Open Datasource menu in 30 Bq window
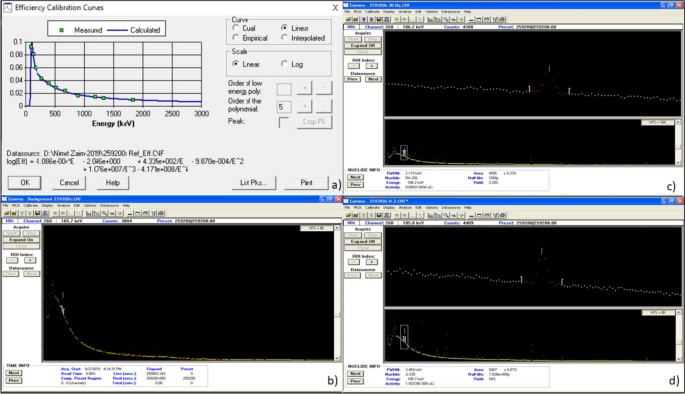This screenshot has width=685, height=394. 451,11
